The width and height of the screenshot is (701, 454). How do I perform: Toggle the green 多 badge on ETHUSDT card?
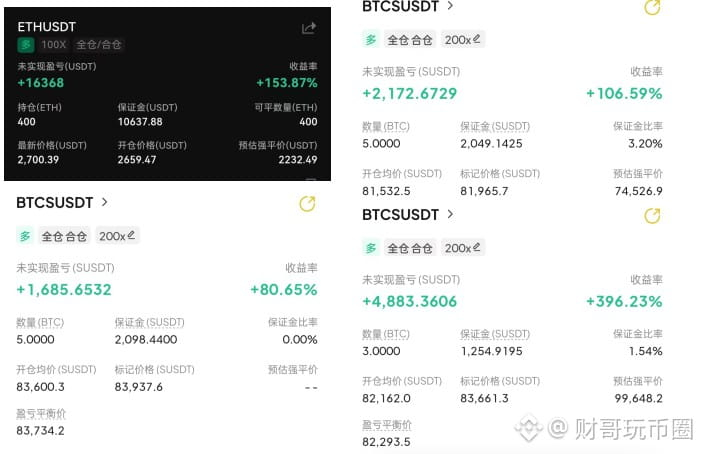click(26, 45)
